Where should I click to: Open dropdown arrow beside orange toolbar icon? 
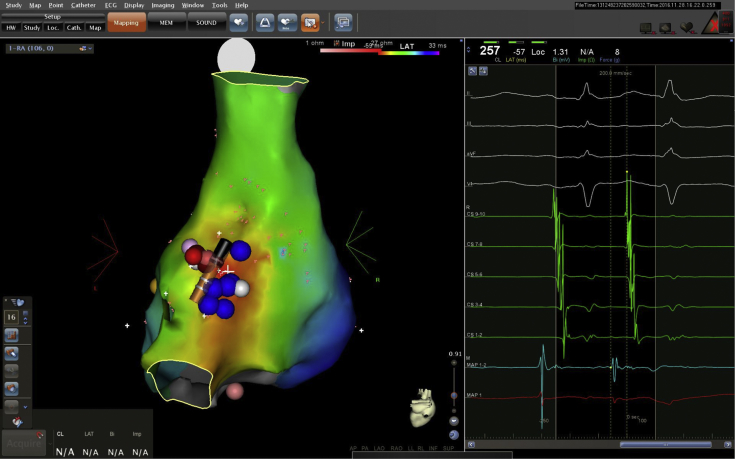(323, 21)
